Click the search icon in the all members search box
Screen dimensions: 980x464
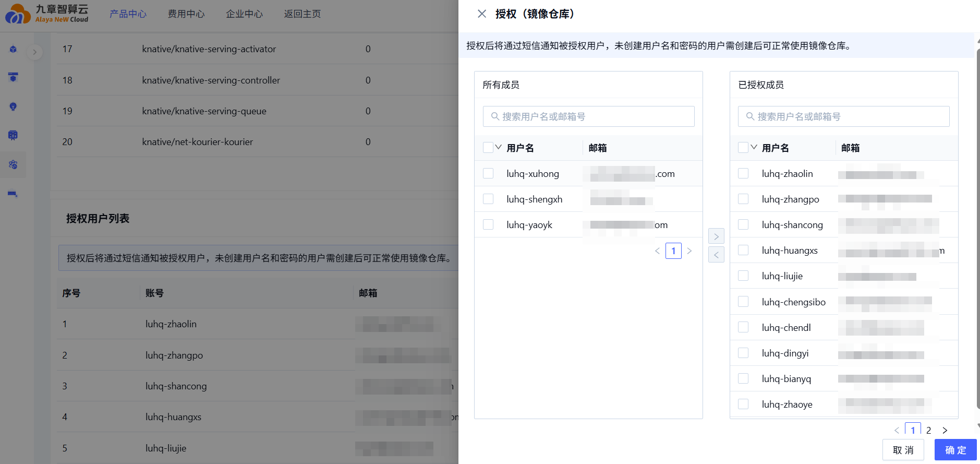(495, 116)
